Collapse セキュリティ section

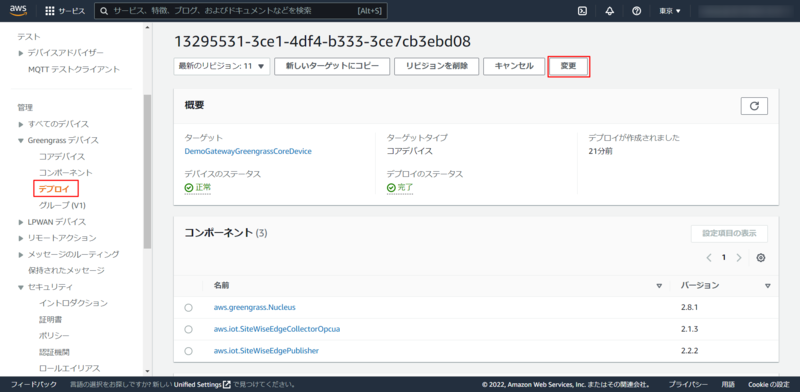[x=20, y=287]
